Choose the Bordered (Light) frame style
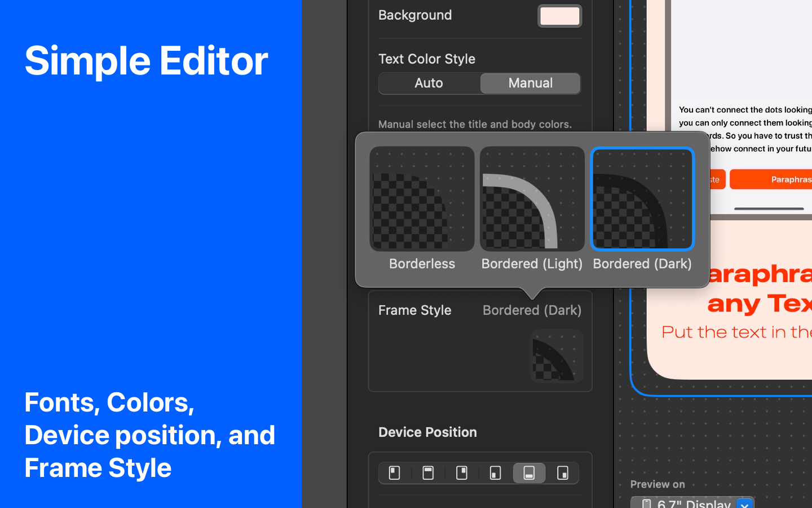 [532, 199]
